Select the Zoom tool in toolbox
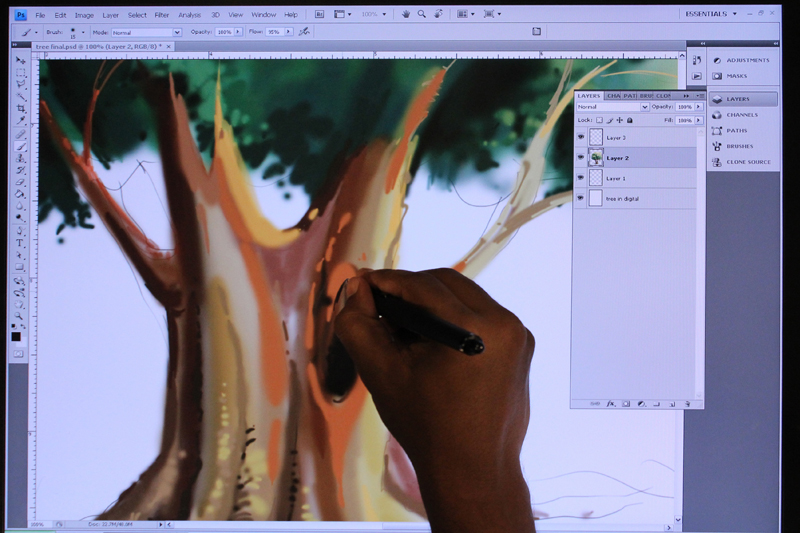Image resolution: width=800 pixels, height=533 pixels. [x=19, y=316]
